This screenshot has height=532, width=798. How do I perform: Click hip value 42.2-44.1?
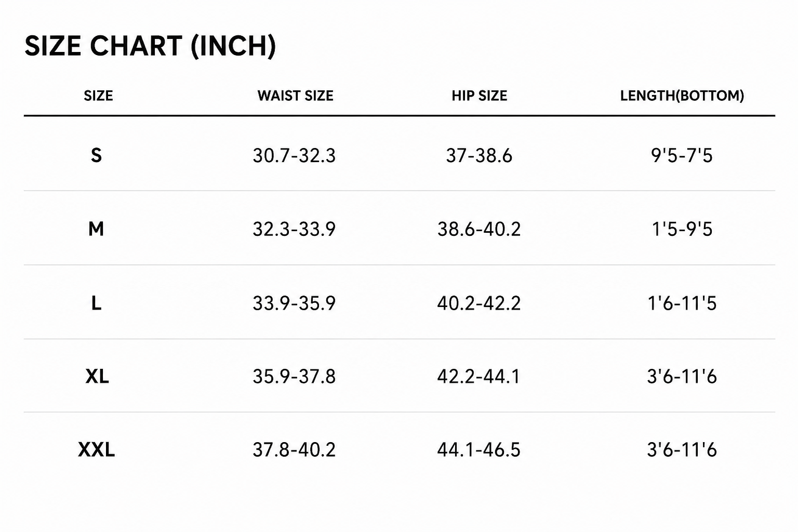(x=478, y=376)
